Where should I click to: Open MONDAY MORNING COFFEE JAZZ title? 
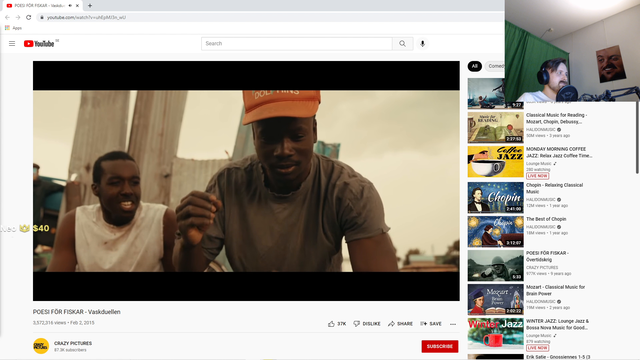click(559, 152)
